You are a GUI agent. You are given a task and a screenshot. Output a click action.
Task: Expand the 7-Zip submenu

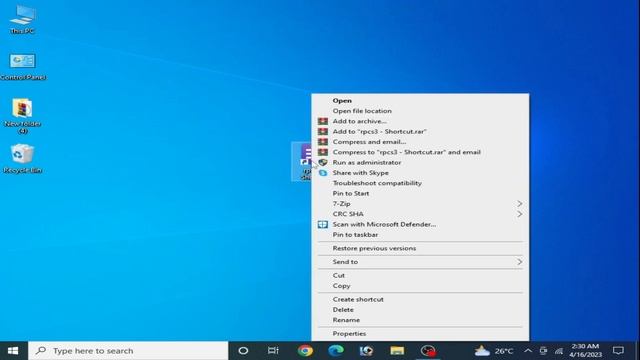[420, 204]
